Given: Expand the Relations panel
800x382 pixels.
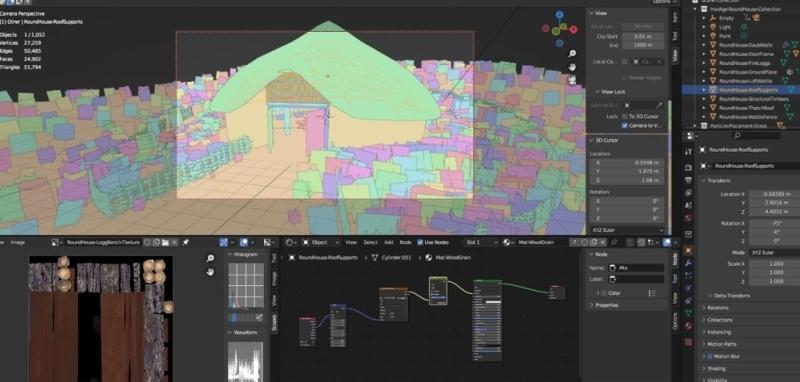Looking at the screenshot, I should (704, 308).
